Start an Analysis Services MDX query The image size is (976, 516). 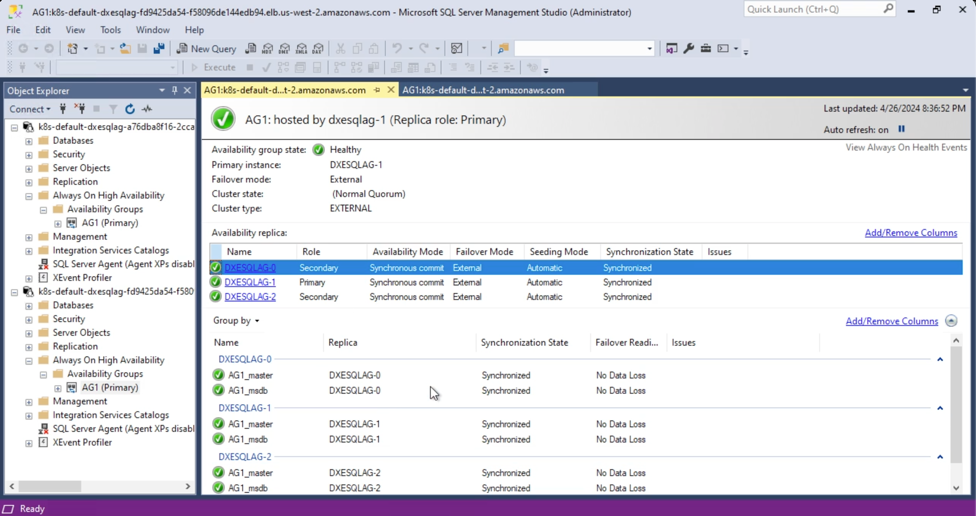(268, 49)
